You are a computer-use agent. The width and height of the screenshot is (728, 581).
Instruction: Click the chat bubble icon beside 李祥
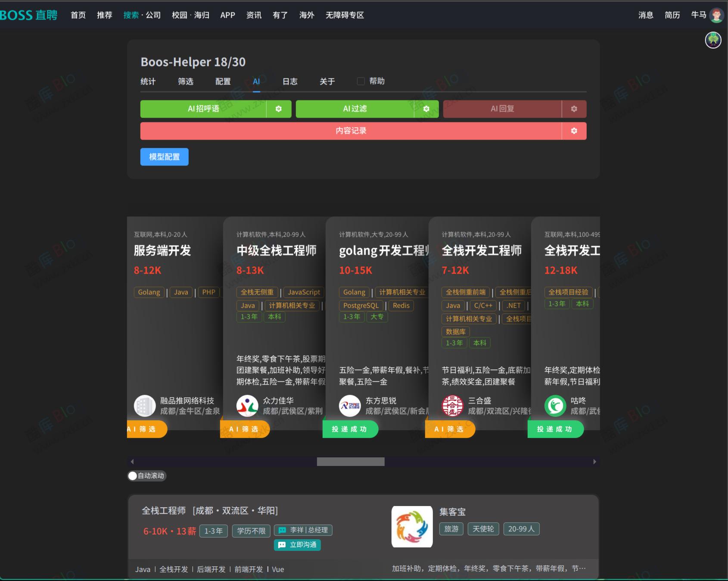click(x=282, y=531)
